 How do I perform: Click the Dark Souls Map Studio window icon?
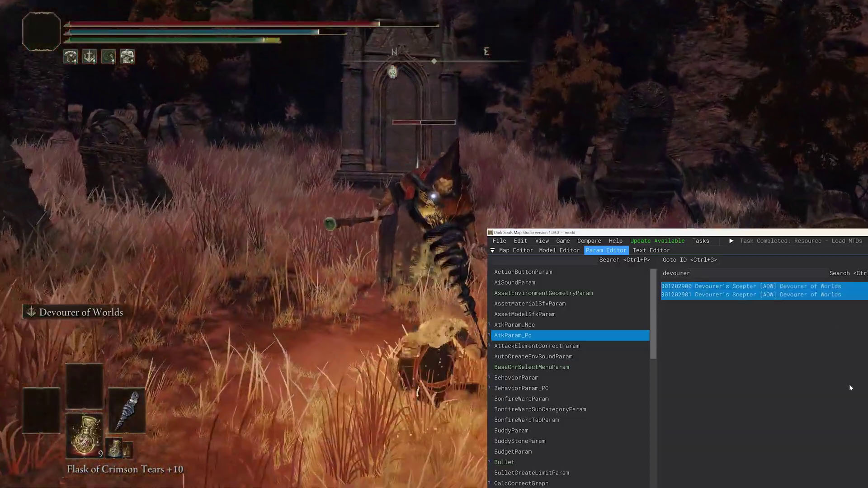[x=490, y=233]
